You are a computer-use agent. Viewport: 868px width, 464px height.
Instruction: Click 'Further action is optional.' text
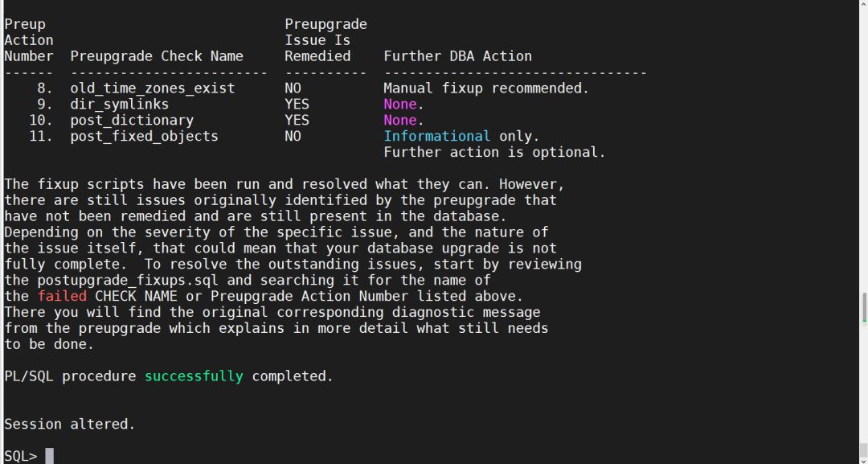[494, 152]
